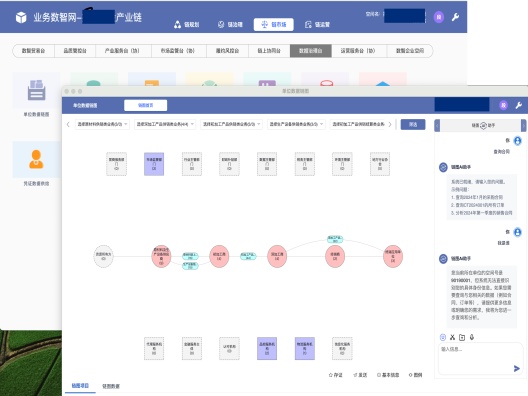Select the purple 品质服务机构 box in bottom row
This screenshot has width=528, height=396.
[x=267, y=349]
